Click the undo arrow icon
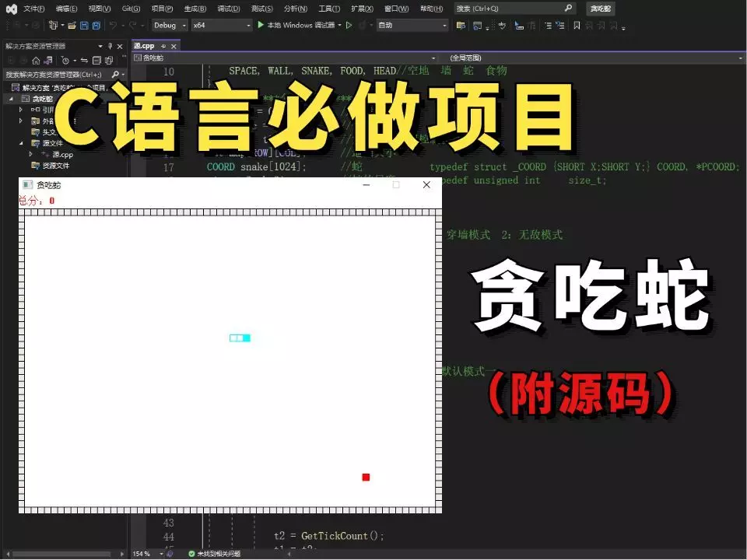The height and width of the screenshot is (560, 747). point(113,25)
